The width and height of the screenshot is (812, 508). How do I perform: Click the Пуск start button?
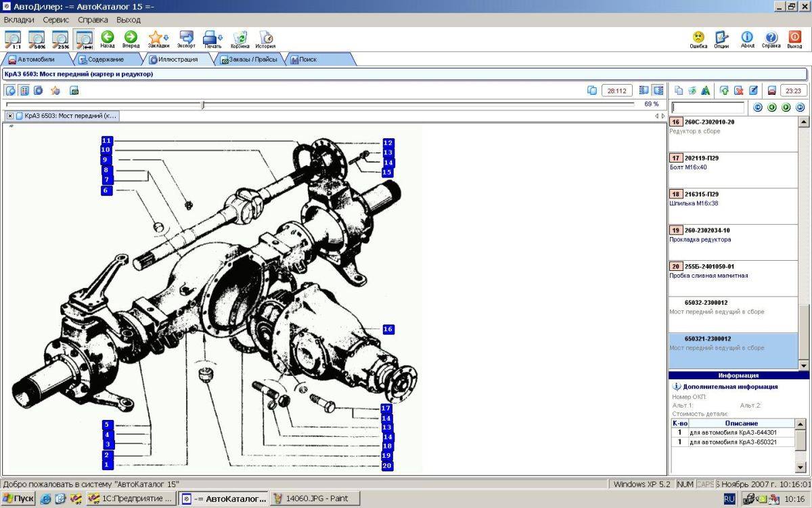[x=18, y=499]
